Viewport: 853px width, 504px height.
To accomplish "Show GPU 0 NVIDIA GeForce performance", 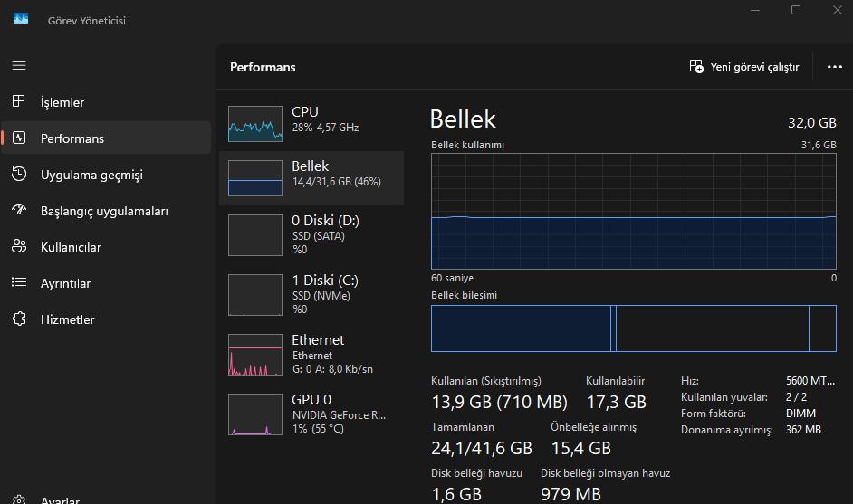I will (255, 414).
